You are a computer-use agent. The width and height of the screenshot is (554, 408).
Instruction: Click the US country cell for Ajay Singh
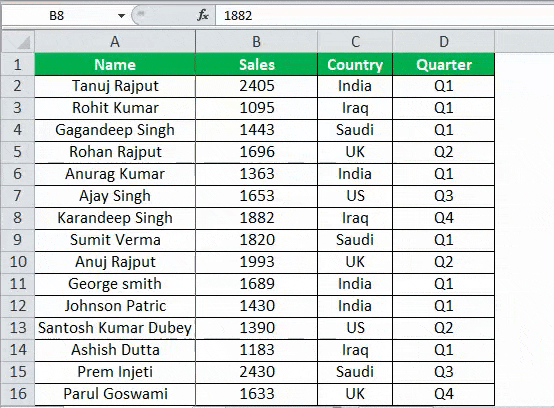tap(355, 196)
